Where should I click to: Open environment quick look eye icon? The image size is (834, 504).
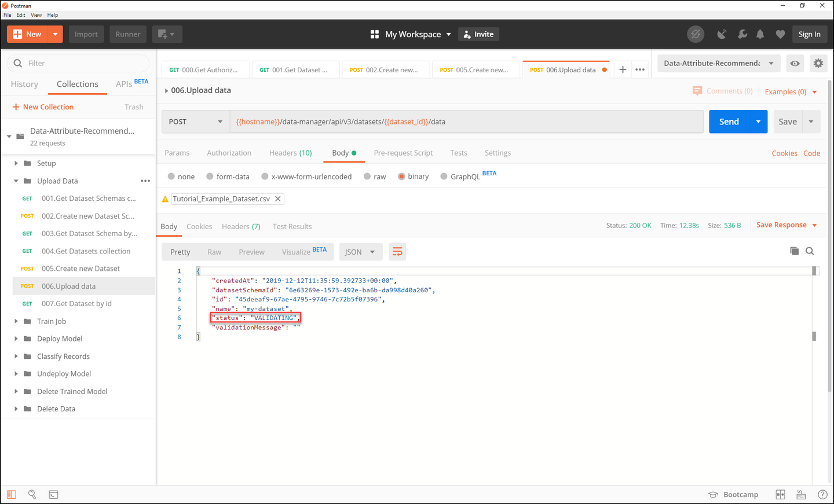pos(795,63)
